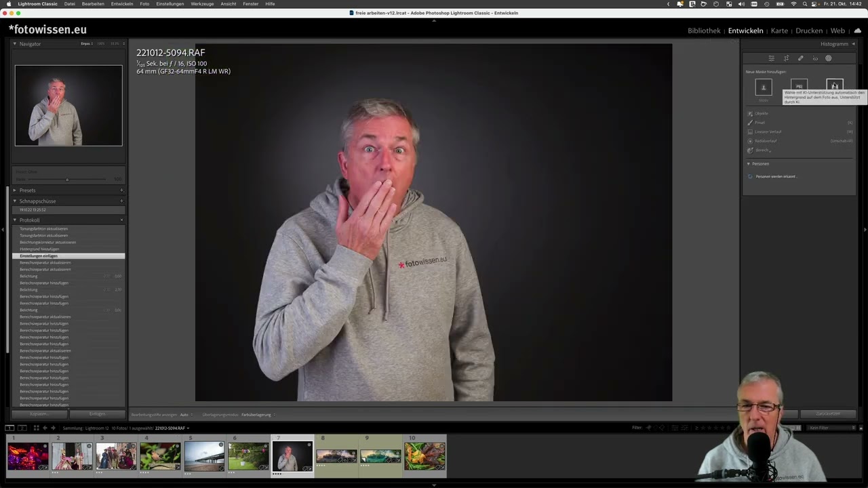This screenshot has height=488, width=868.
Task: Open filmstrip grid view icon
Action: tap(36, 428)
